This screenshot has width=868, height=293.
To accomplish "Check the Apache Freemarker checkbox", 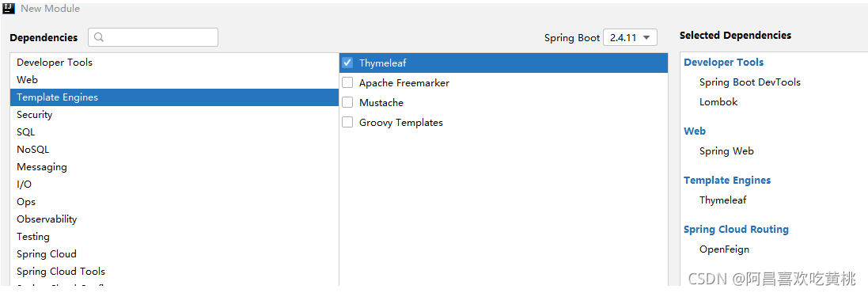I will pos(347,82).
